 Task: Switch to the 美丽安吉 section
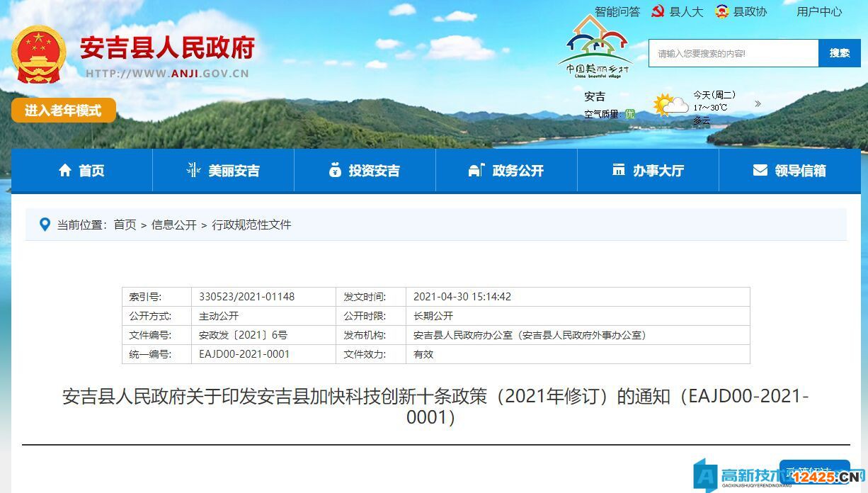point(234,170)
